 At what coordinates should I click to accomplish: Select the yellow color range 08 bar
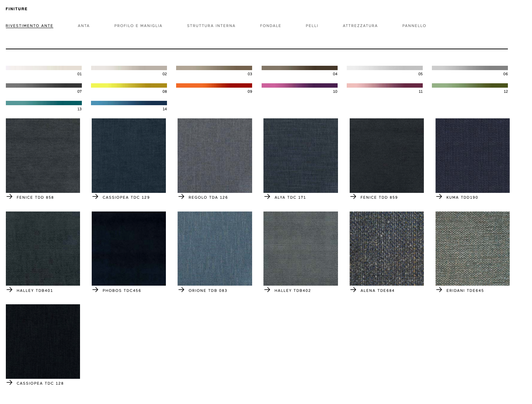click(129, 85)
